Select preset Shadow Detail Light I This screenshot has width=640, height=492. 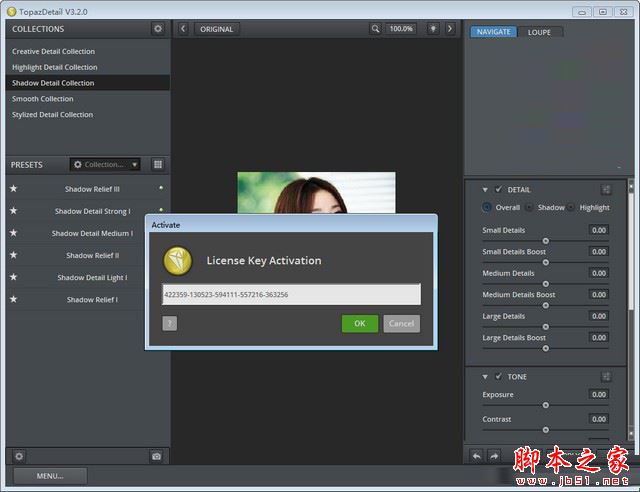[x=92, y=277]
